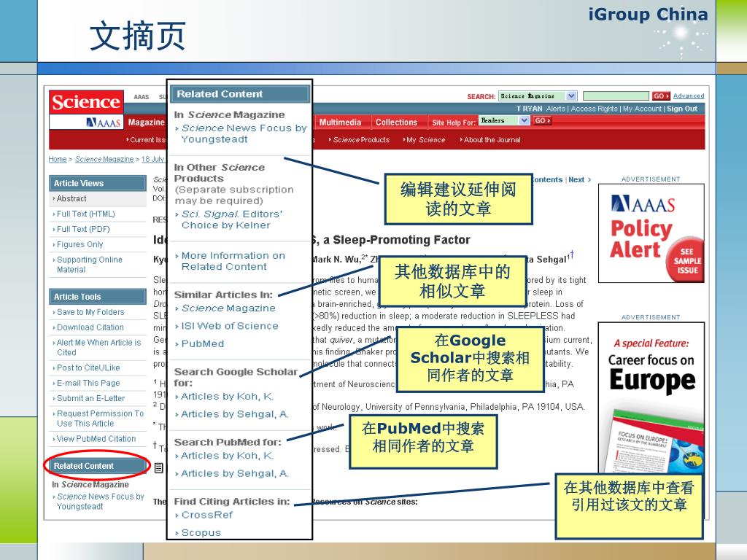Screen dimensions: 747x560
Task: Open the Site Help For Readers dropdown
Action: (504, 121)
